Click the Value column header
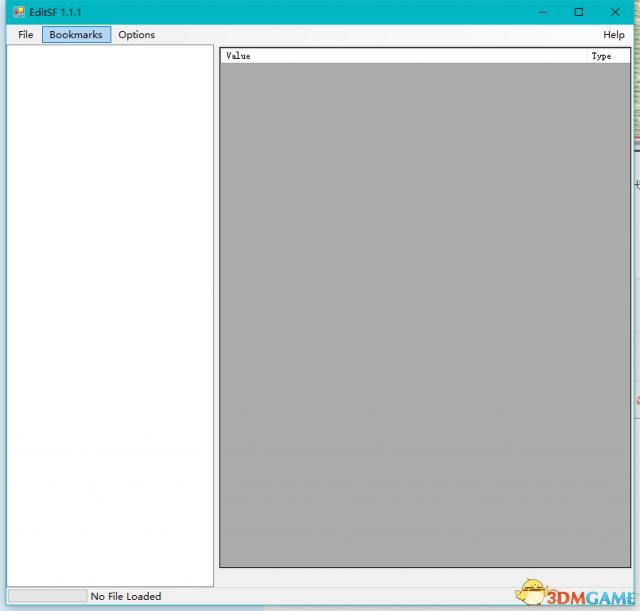Image resolution: width=640 pixels, height=611 pixels. click(x=400, y=56)
